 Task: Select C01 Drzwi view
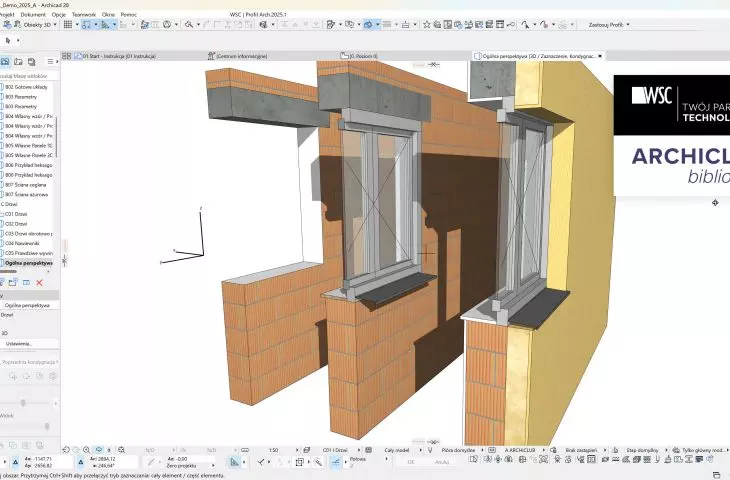click(x=16, y=214)
